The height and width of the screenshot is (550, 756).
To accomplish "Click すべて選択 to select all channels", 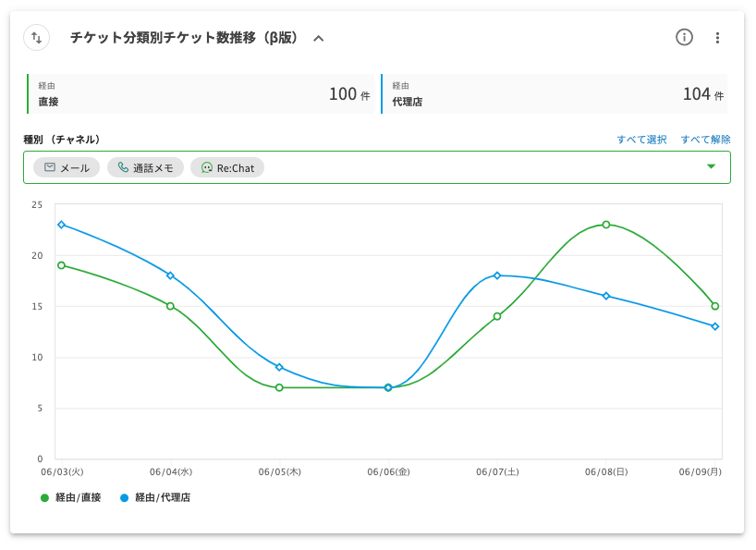I will 641,140.
